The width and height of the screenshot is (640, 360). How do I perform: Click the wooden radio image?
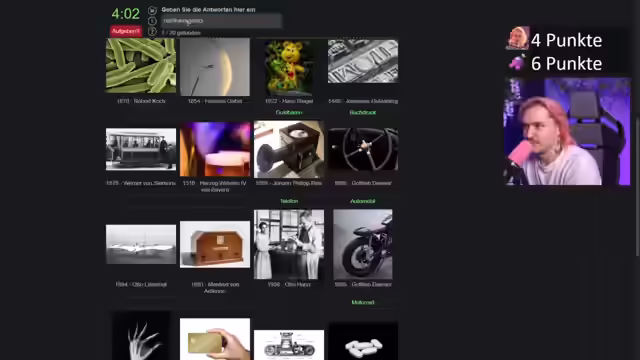tap(215, 244)
